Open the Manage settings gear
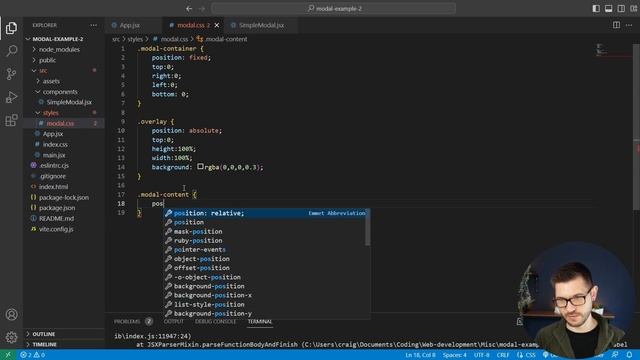Screen dimensions: 640x360 click(x=11, y=337)
